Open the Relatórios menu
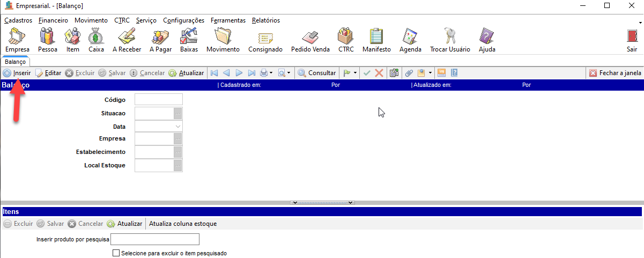This screenshot has height=258, width=644. coord(265,20)
